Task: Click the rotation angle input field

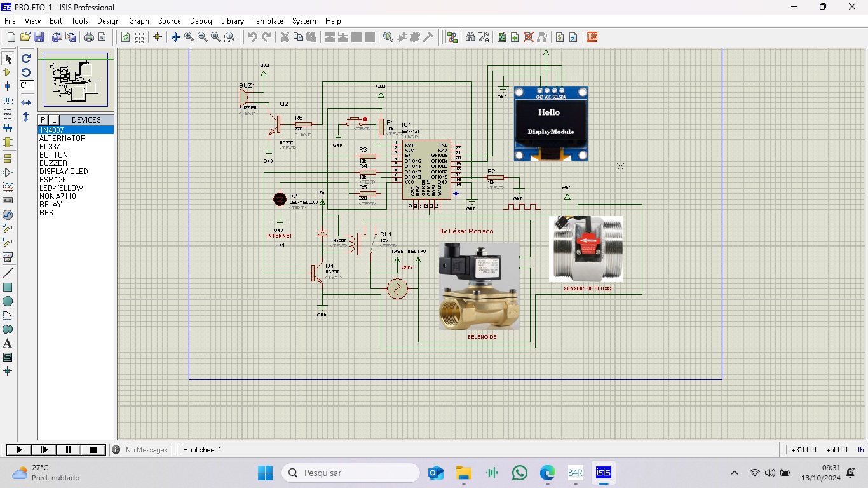Action: 27,86
